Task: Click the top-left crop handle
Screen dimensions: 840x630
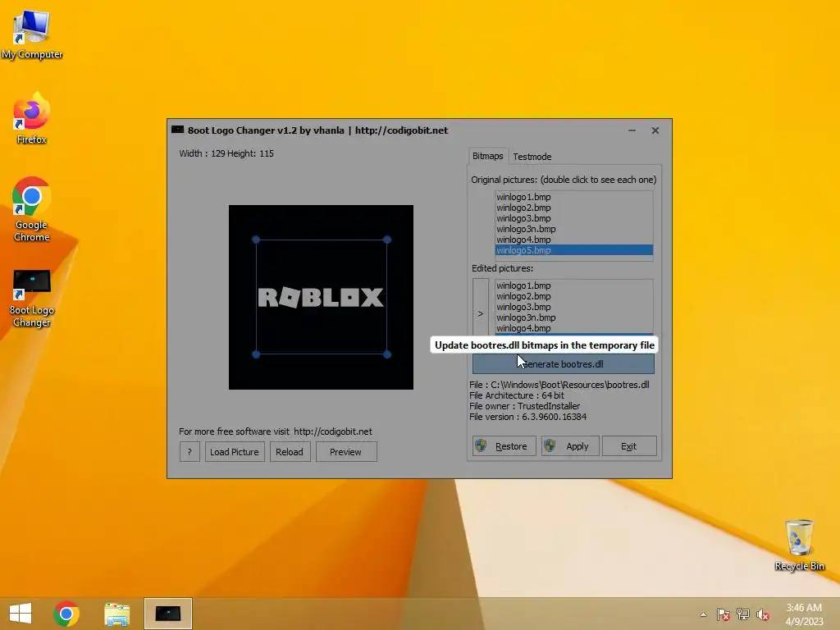Action: coord(256,240)
